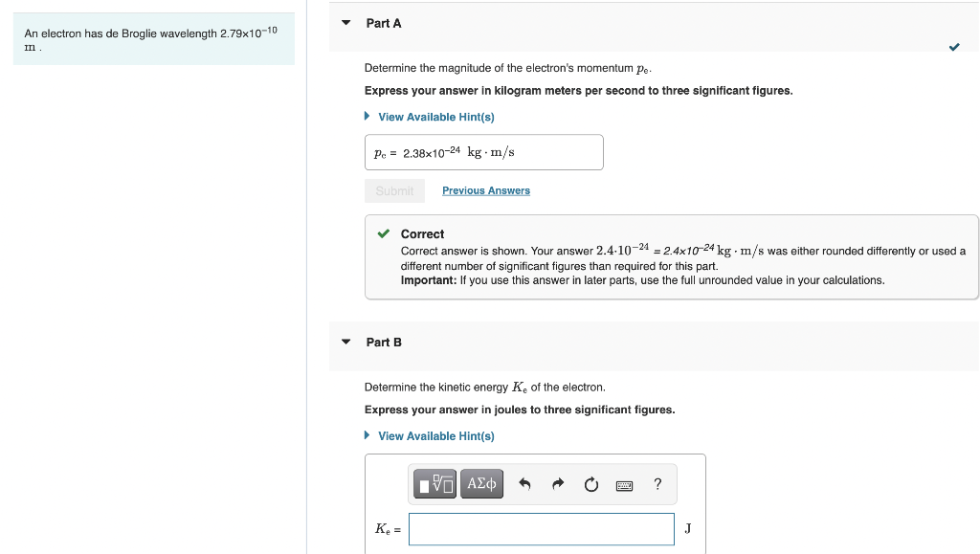Collapse the Part A section chevron
This screenshot has height=554, width=980.
tap(345, 23)
